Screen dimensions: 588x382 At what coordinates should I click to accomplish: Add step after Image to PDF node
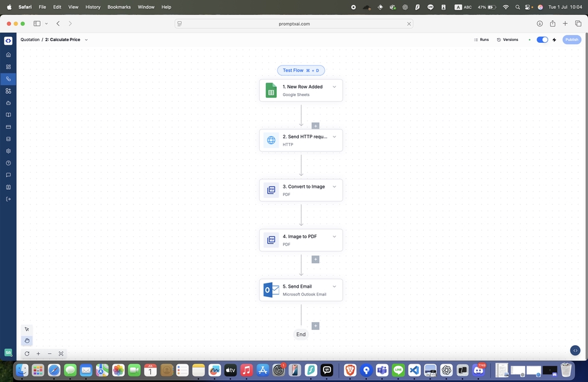(x=315, y=260)
